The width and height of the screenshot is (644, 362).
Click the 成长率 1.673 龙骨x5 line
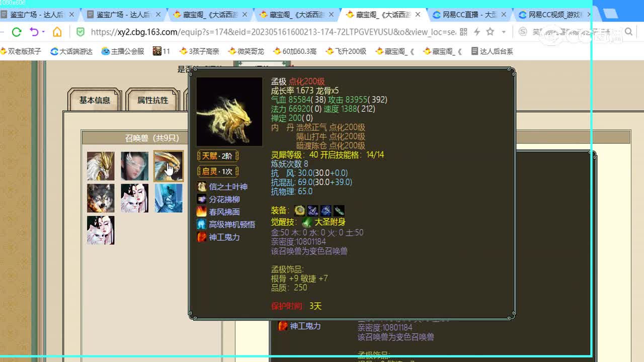click(305, 90)
